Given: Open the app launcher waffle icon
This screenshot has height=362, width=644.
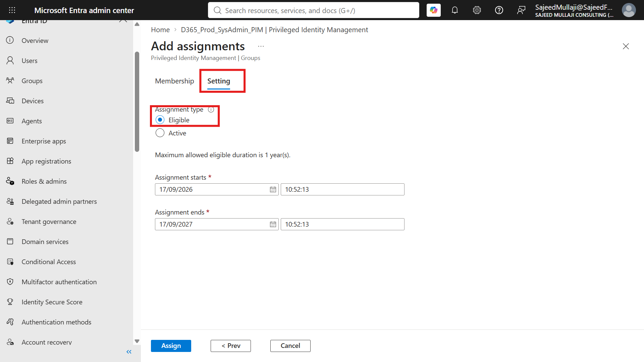Looking at the screenshot, I should coord(12,10).
